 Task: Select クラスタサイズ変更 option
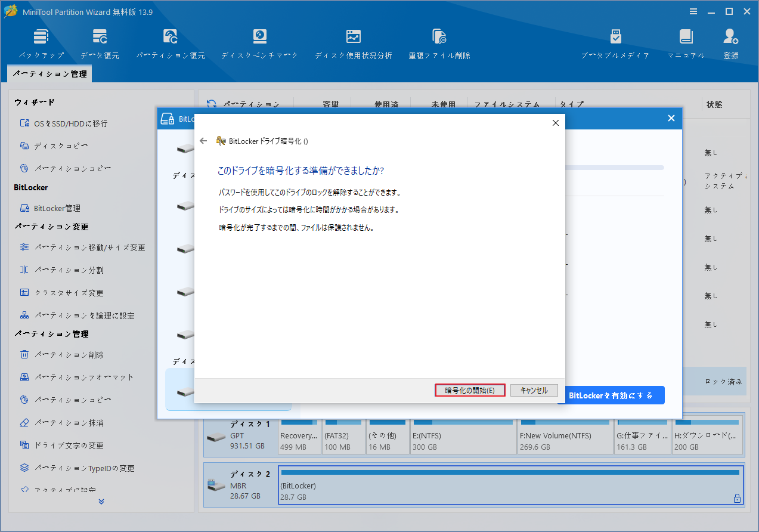62,293
